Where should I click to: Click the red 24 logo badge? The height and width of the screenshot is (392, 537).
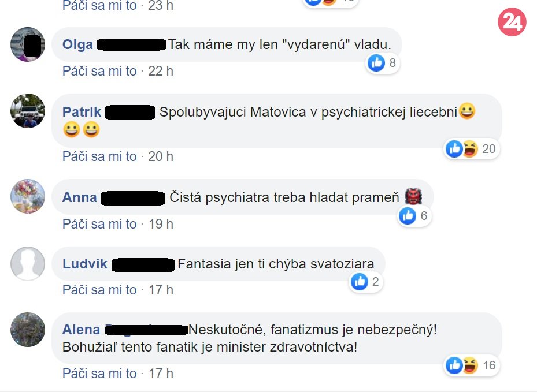pos(512,22)
